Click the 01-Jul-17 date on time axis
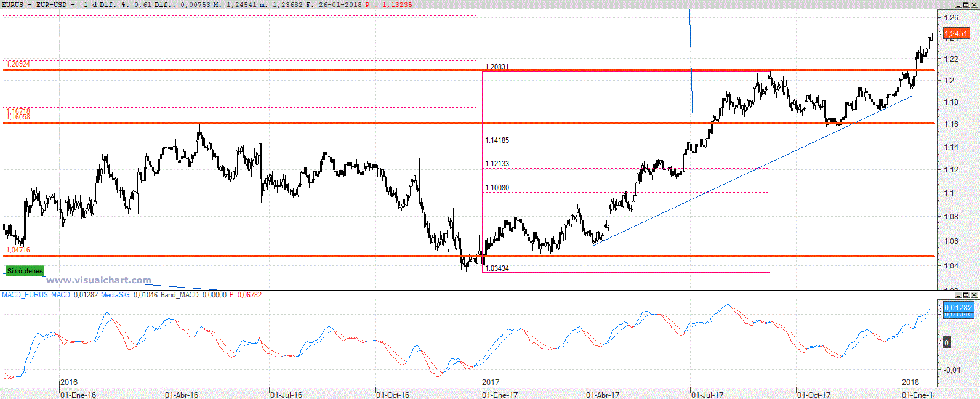Screen dimensions: 980x399 point(707,395)
